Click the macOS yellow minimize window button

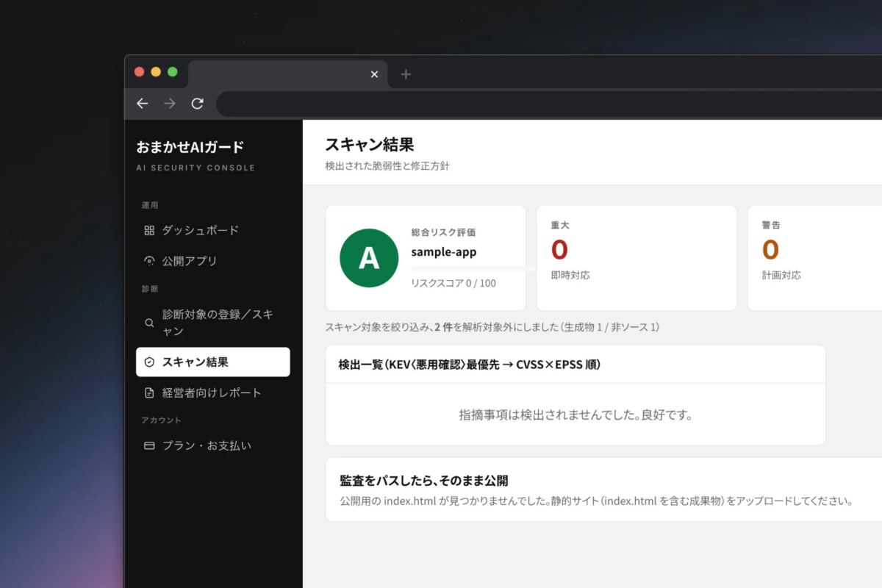tap(156, 72)
